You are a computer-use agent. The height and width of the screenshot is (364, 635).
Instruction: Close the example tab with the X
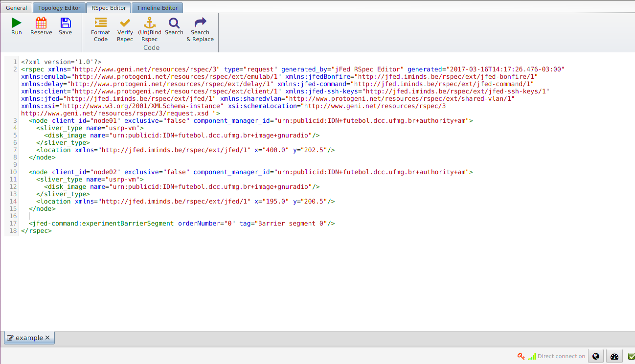(47, 338)
